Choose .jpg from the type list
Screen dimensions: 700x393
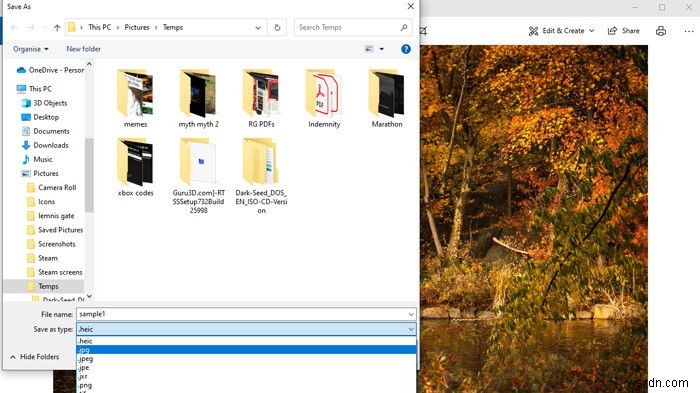[x=246, y=350]
